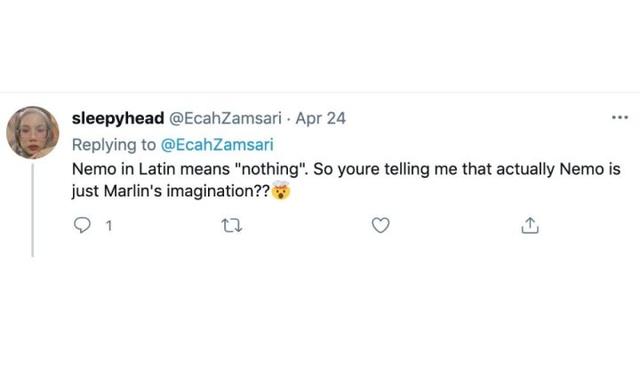Open tweet by clicking "Nemo in Latin means"
The height and width of the screenshot is (384, 640).
[x=151, y=169]
